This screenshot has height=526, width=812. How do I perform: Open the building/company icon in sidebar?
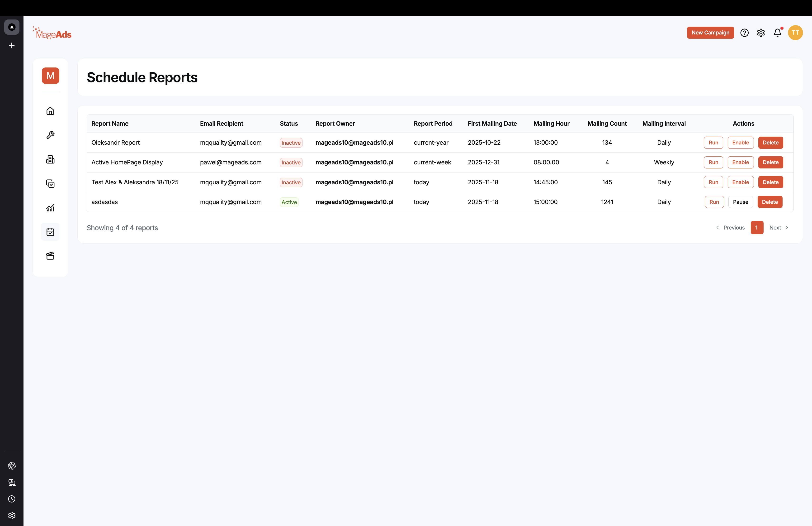pos(50,159)
